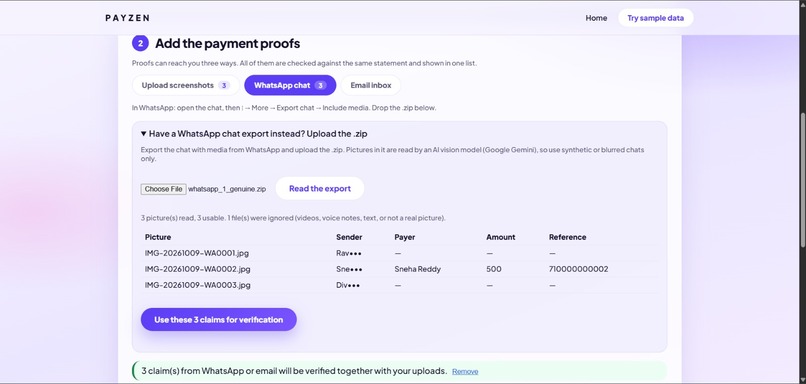Viewport: 806px width, 384px height.
Task: Click the Picture column header
Action: (158, 237)
